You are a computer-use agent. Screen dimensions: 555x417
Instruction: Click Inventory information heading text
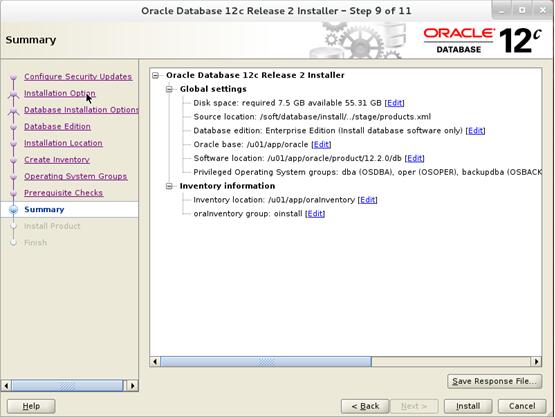(x=227, y=186)
